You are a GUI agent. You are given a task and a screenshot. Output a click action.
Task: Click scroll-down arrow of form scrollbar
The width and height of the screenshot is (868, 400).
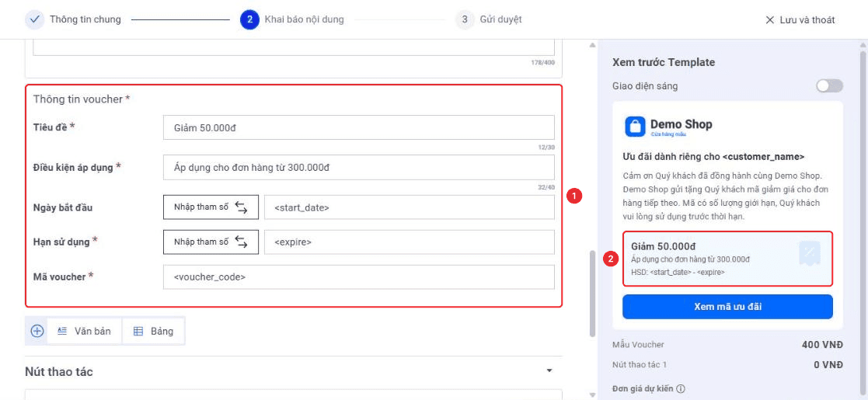pos(593,395)
